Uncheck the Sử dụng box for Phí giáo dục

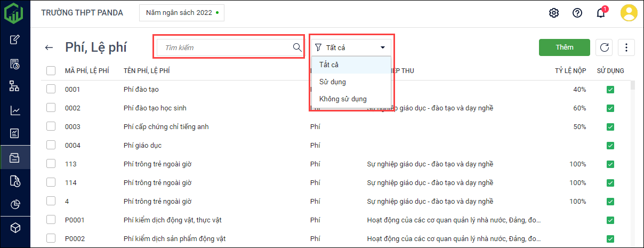(x=610, y=145)
